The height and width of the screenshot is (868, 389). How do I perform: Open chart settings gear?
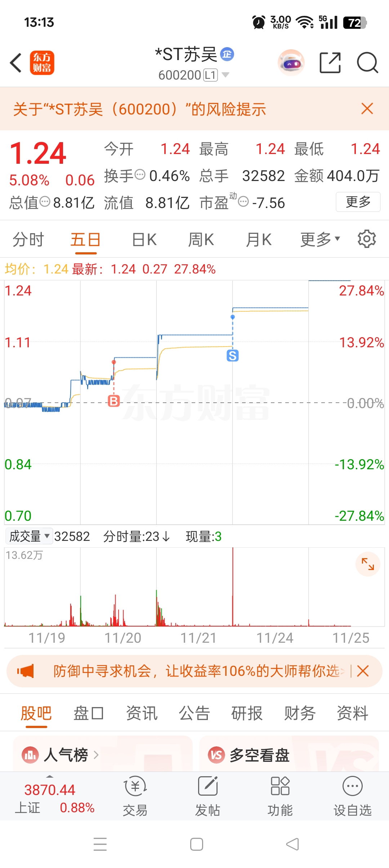(367, 239)
